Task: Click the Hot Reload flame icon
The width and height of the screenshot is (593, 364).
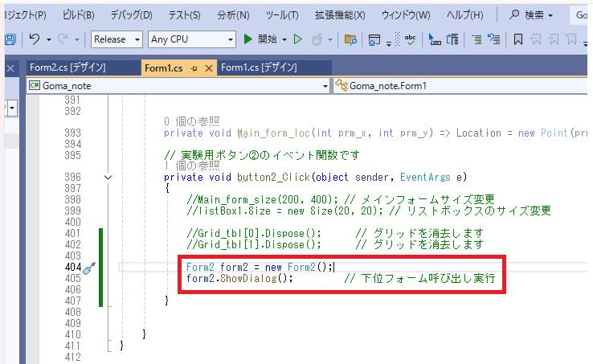Action: tap(317, 39)
